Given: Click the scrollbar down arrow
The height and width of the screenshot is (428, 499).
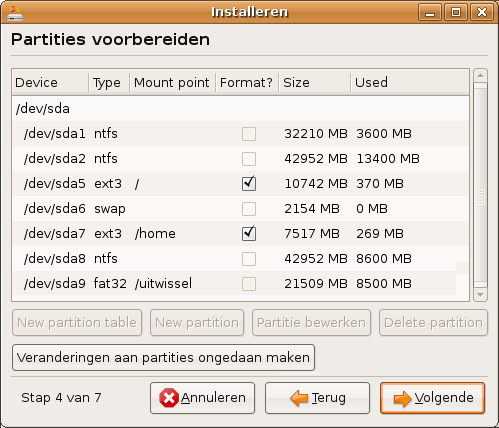Looking at the screenshot, I should (x=480, y=295).
